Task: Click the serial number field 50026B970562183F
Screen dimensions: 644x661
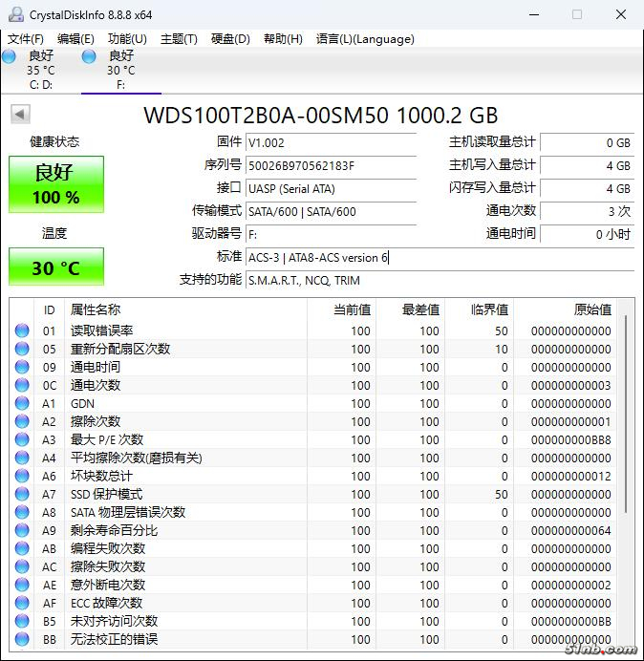Action: coord(331,165)
